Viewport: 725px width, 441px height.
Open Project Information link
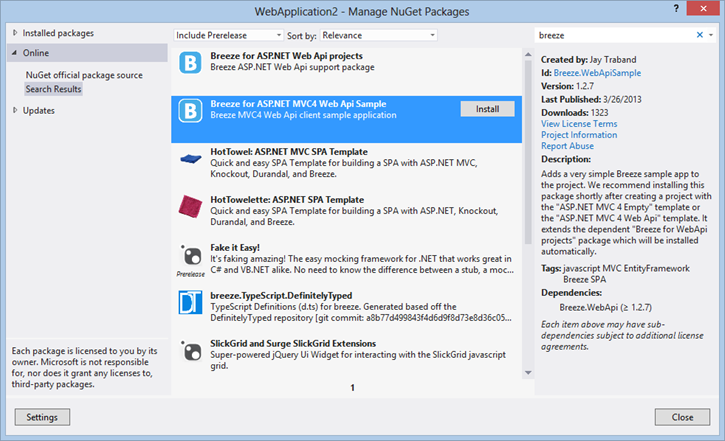click(x=579, y=135)
